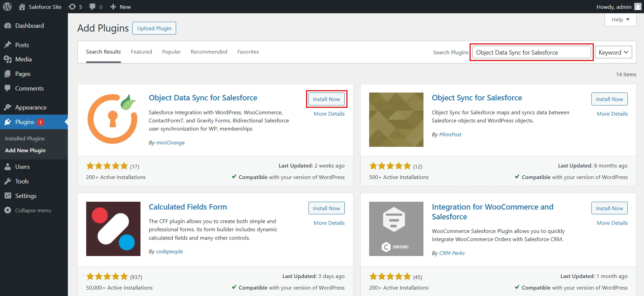This screenshot has height=296, width=644.
Task: Install Integration for WooCommerce and Salesforce now
Action: 609,208
